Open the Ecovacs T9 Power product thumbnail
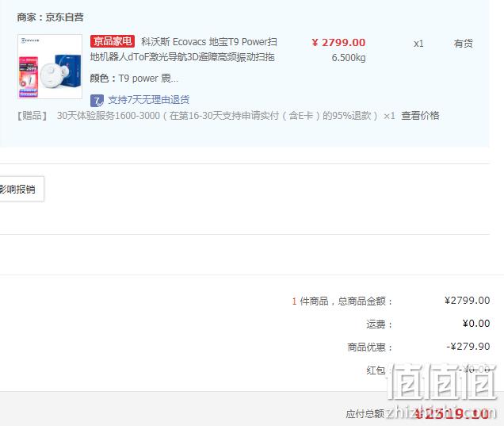 click(x=50, y=67)
